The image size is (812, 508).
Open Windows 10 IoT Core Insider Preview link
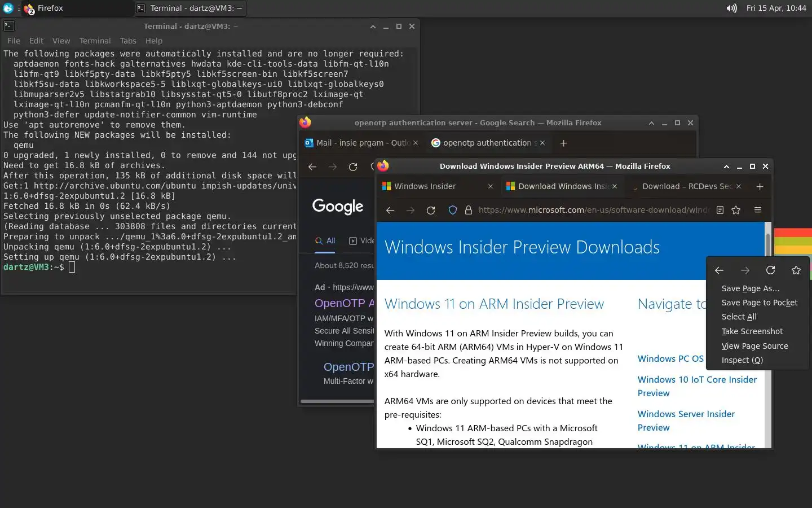pos(697,386)
